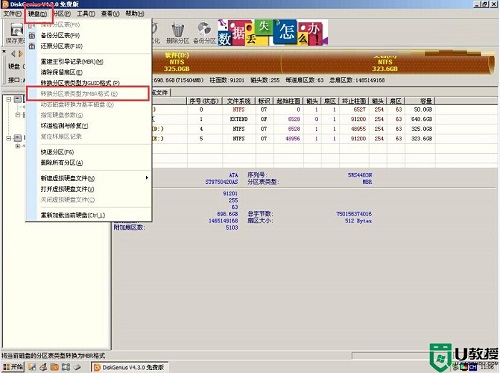Screen dimensions: 500x373
Task: Expand the partition under second disk node
Action: click(18, 146)
